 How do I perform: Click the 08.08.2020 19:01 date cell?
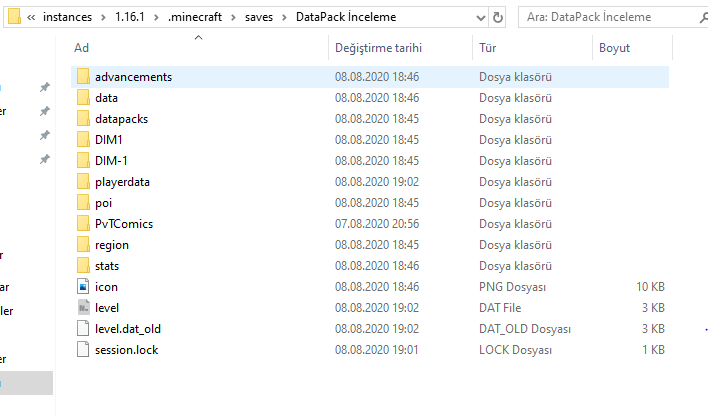[377, 350]
